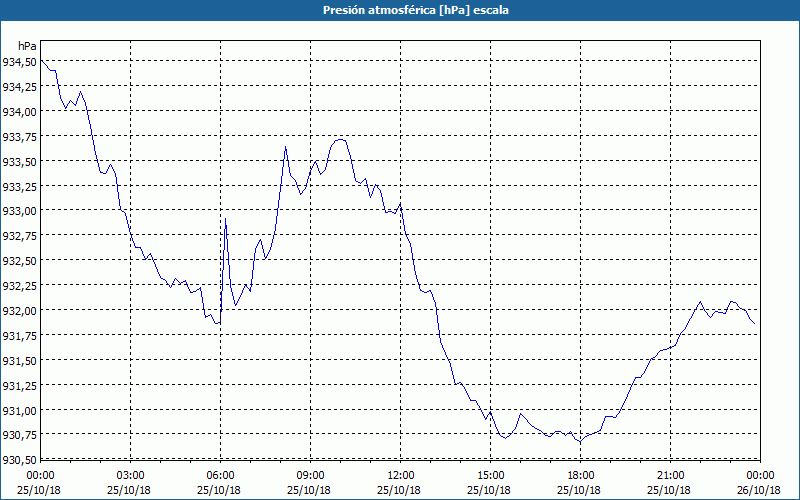Click the 15:00 time label
This screenshot has width=800, height=500.
point(490,476)
